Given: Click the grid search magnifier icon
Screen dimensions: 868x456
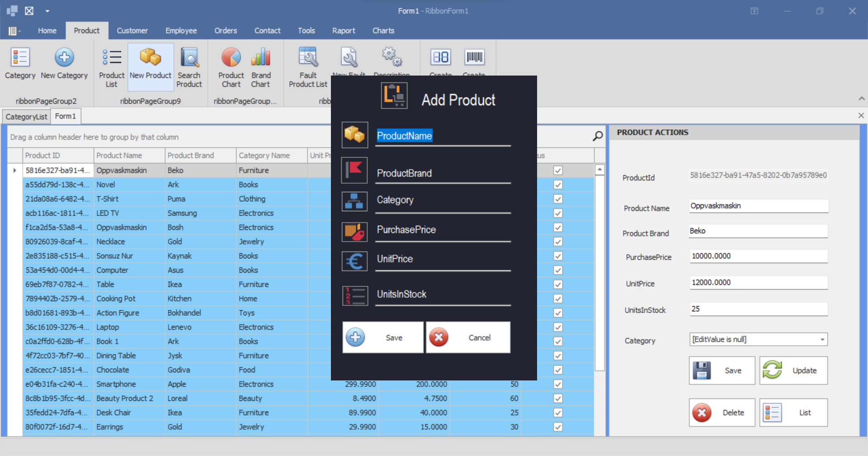Looking at the screenshot, I should point(598,136).
